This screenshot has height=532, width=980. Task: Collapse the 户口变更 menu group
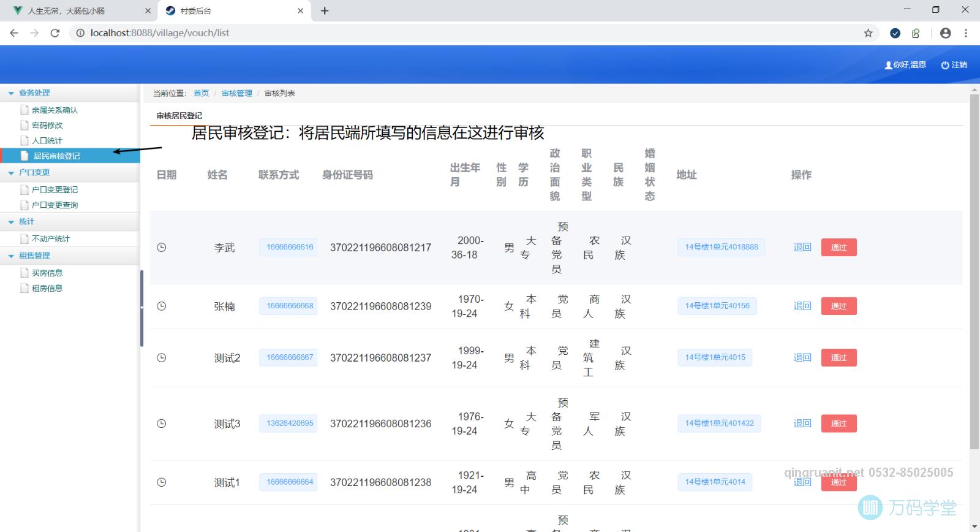(11, 173)
